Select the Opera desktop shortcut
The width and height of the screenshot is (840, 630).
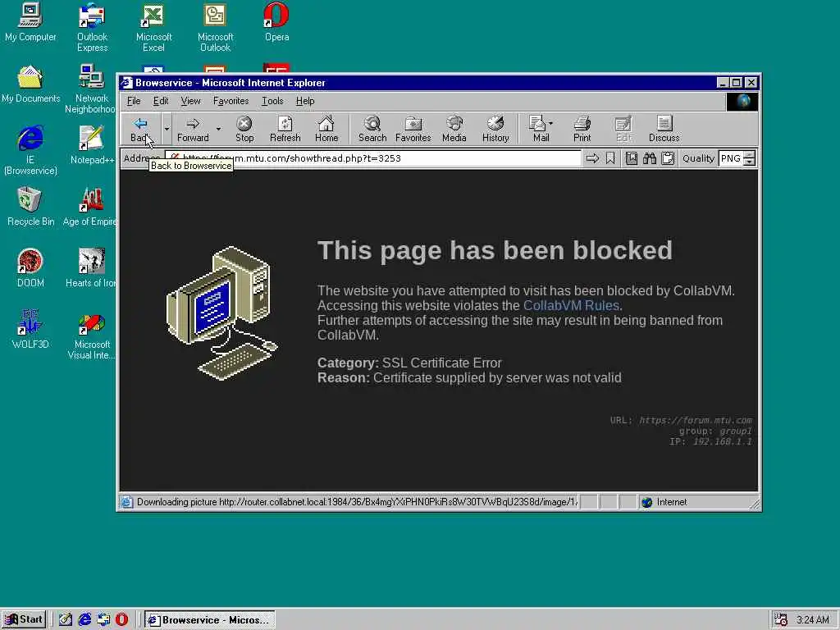click(x=277, y=22)
